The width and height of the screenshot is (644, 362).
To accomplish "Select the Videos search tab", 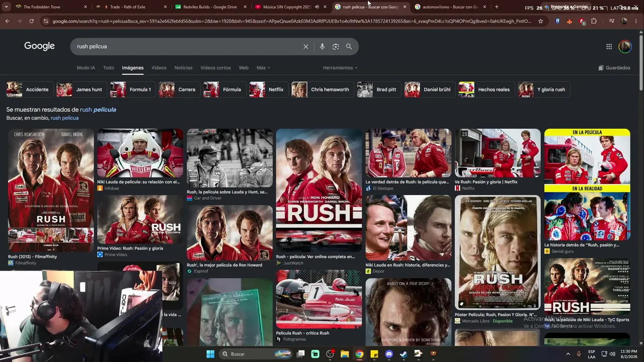I will click(159, 68).
